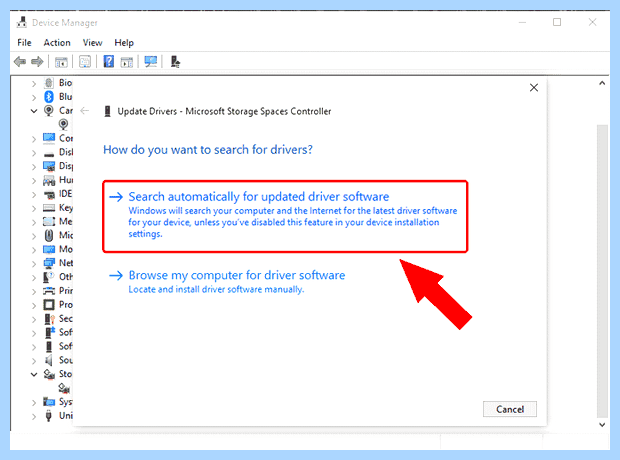
Task: Click Show/Hide action pane toolbar icon
Action: pyautogui.click(x=127, y=62)
